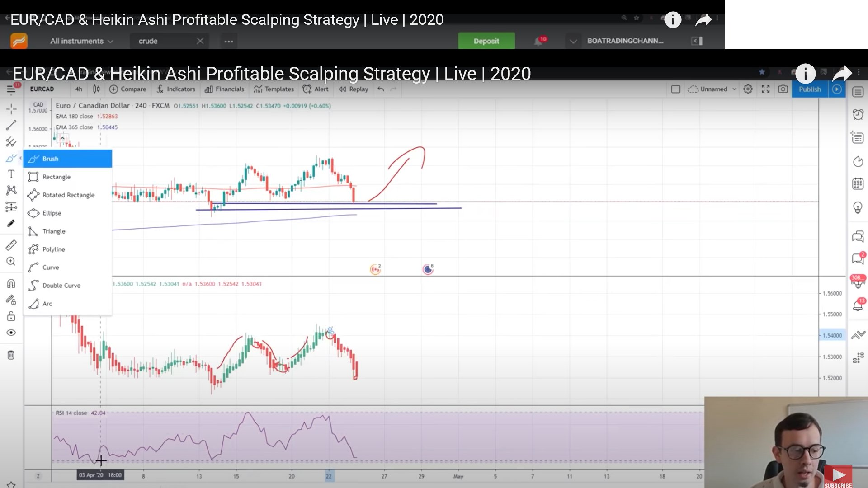Hide all drawings with eye icon
This screenshot has height=488, width=868.
point(11,333)
